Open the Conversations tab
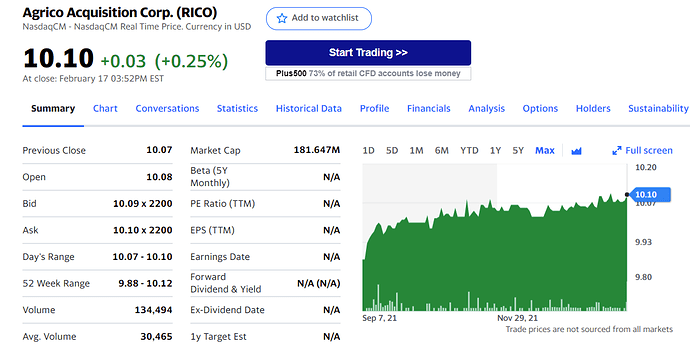This screenshot has width=690, height=361. point(167,109)
